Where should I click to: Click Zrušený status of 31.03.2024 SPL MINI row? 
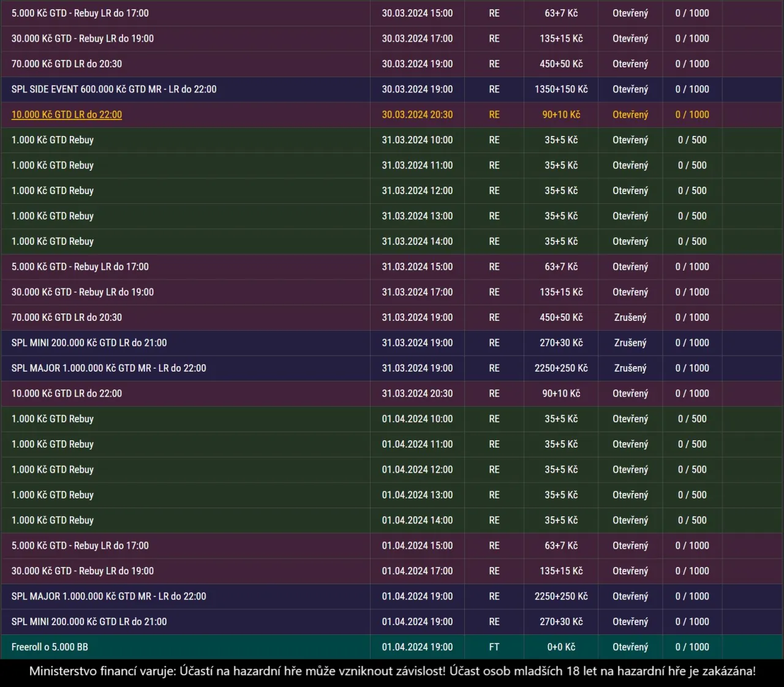(630, 343)
